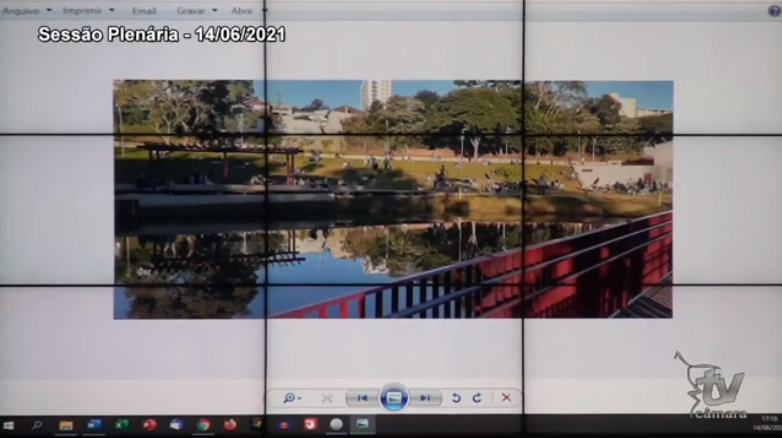
Task: Click the park lake photo
Action: (x=393, y=200)
